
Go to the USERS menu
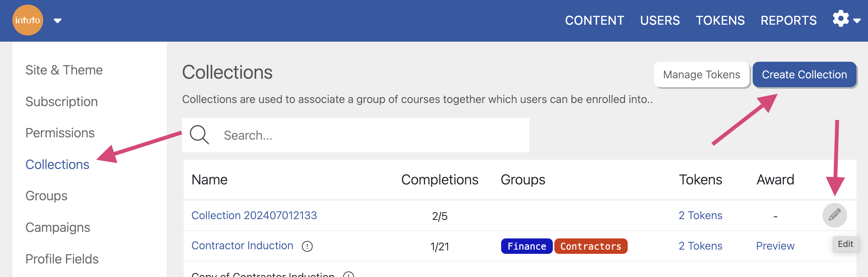[660, 20]
